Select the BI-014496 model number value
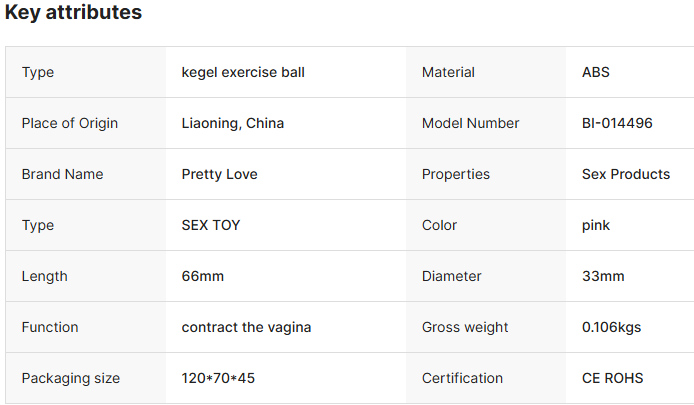This screenshot has height=405, width=694. (617, 123)
